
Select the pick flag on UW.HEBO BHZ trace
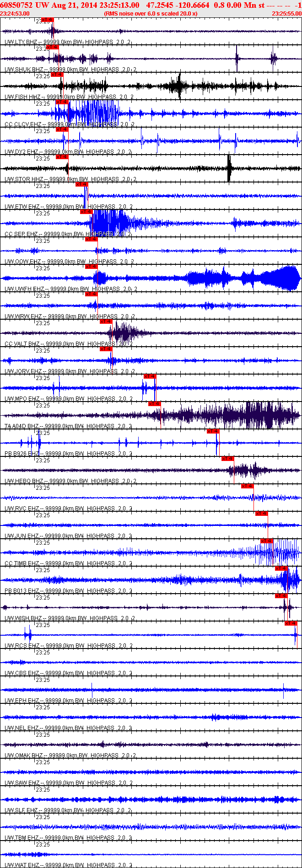(228, 459)
